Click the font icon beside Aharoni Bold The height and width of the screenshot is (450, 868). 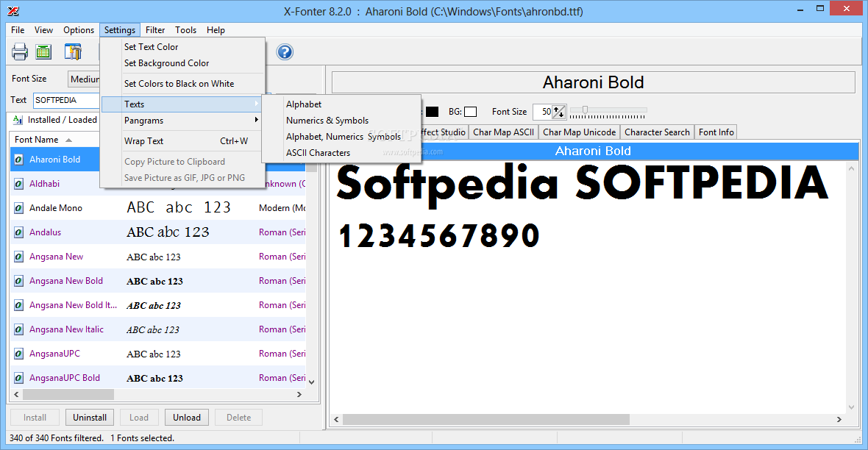19,160
